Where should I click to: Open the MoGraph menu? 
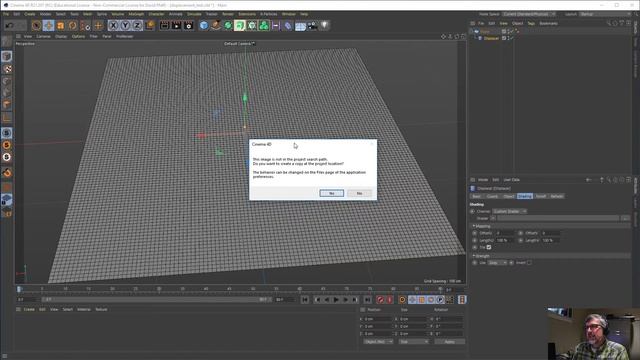[136, 14]
